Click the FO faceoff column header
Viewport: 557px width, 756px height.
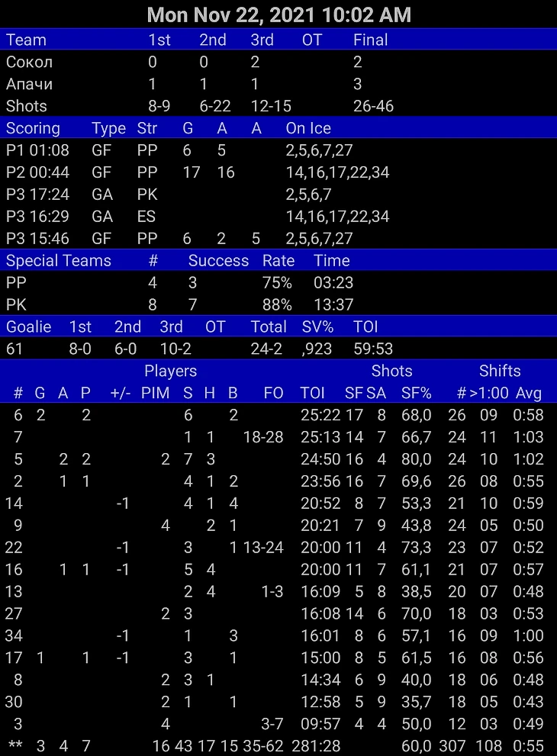tap(273, 393)
